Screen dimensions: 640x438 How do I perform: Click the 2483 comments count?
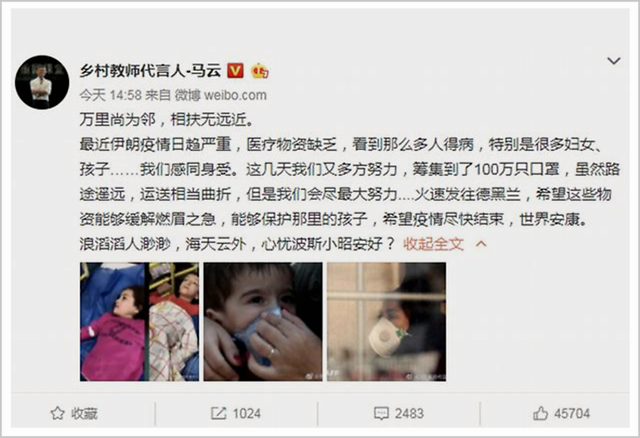(409, 414)
